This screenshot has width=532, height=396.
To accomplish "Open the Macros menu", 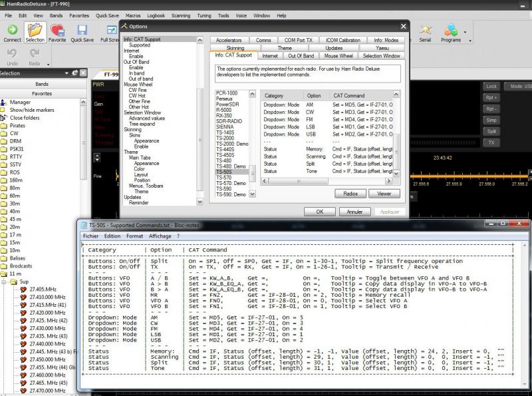I will coord(132,15).
